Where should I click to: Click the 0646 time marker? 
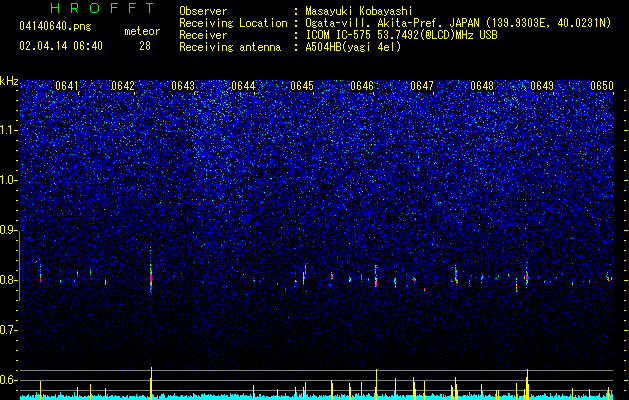click(x=362, y=86)
